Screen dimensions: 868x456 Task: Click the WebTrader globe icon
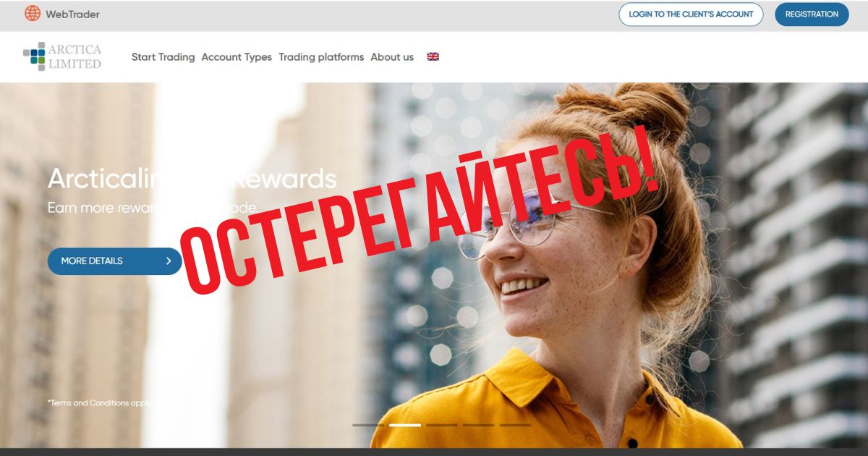pos(33,14)
